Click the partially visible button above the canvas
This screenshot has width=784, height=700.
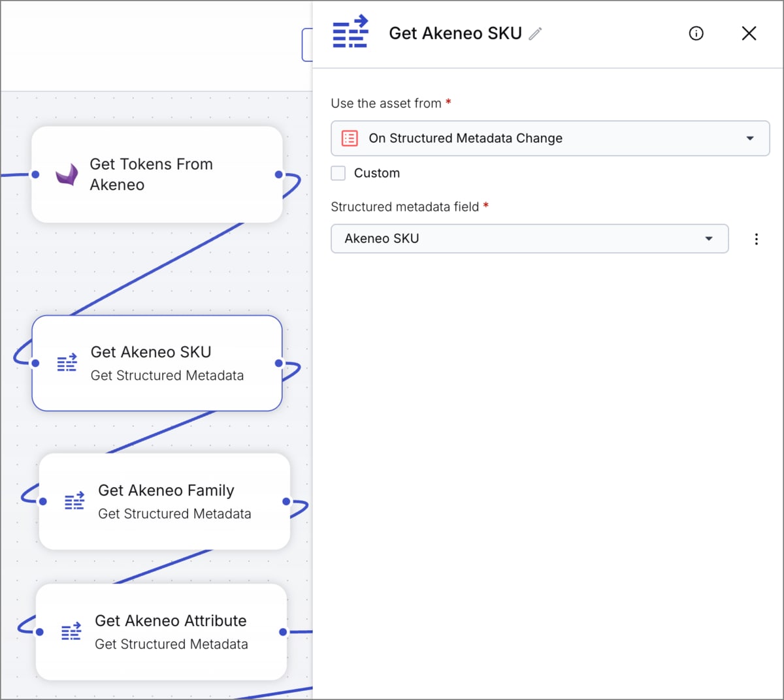tap(308, 44)
